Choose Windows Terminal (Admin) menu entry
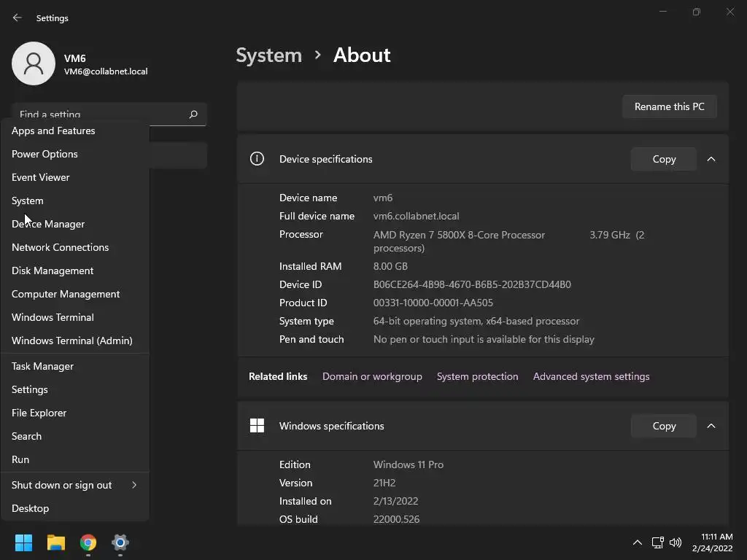The height and width of the screenshot is (560, 747). (71, 341)
